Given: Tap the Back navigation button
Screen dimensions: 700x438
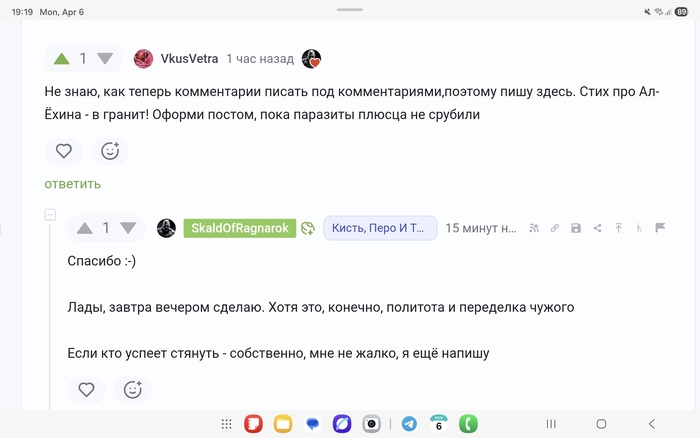Looking at the screenshot, I should [652, 424].
